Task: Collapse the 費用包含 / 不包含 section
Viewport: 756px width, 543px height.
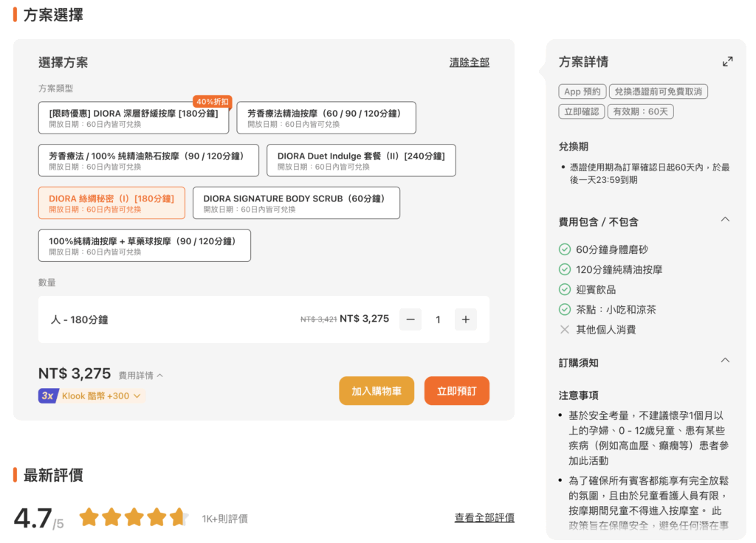Action: pyautogui.click(x=725, y=220)
